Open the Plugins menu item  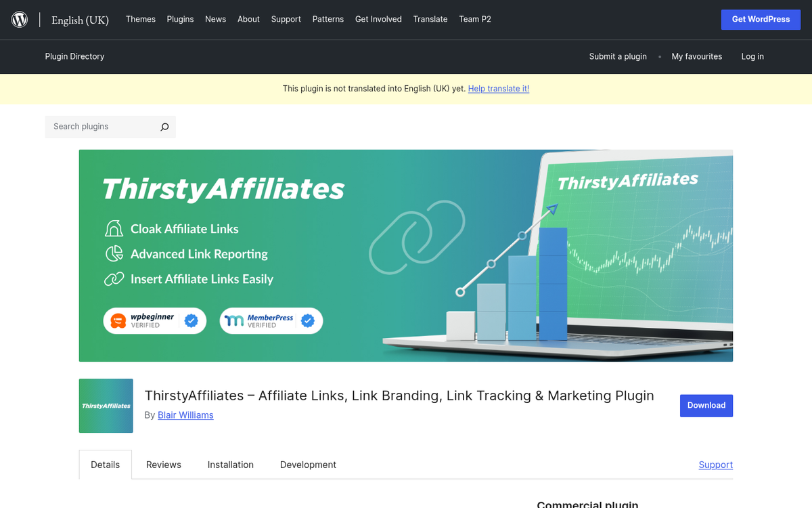(181, 19)
